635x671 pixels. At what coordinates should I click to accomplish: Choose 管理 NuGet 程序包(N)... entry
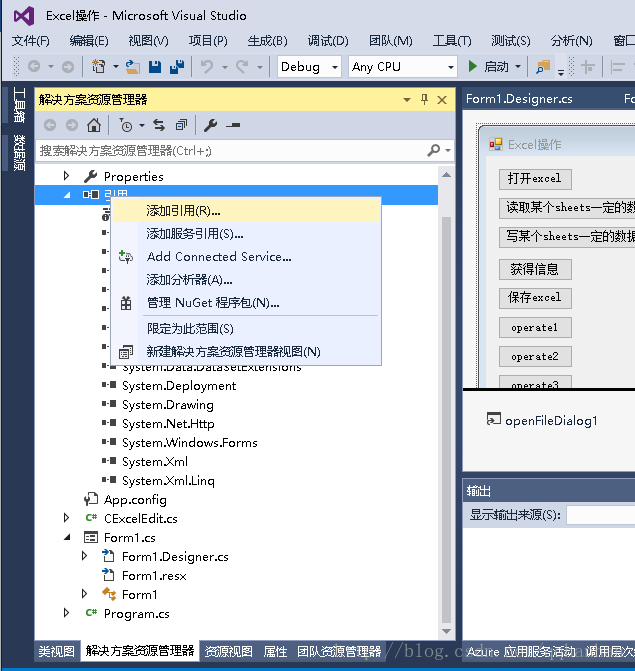[246, 303]
